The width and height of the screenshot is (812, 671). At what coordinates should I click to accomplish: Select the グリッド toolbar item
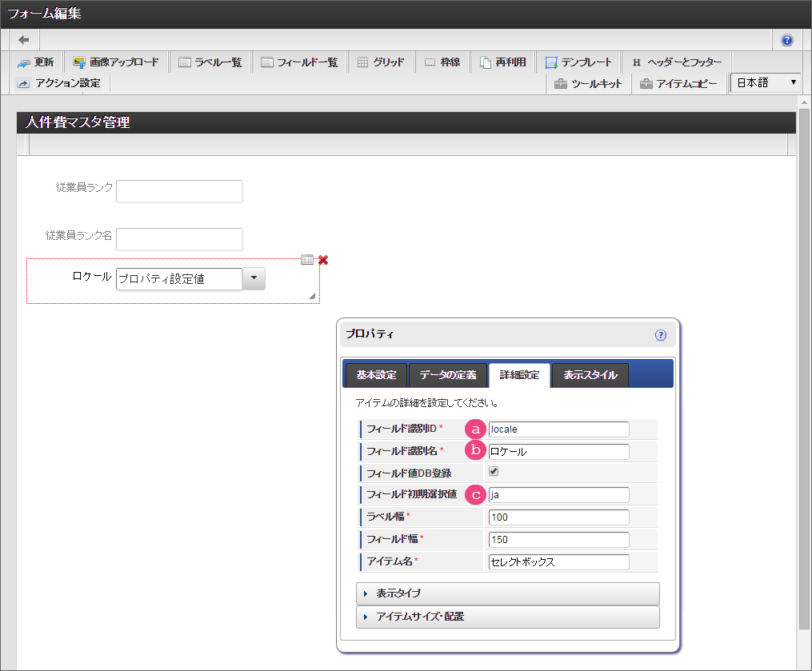[x=380, y=62]
